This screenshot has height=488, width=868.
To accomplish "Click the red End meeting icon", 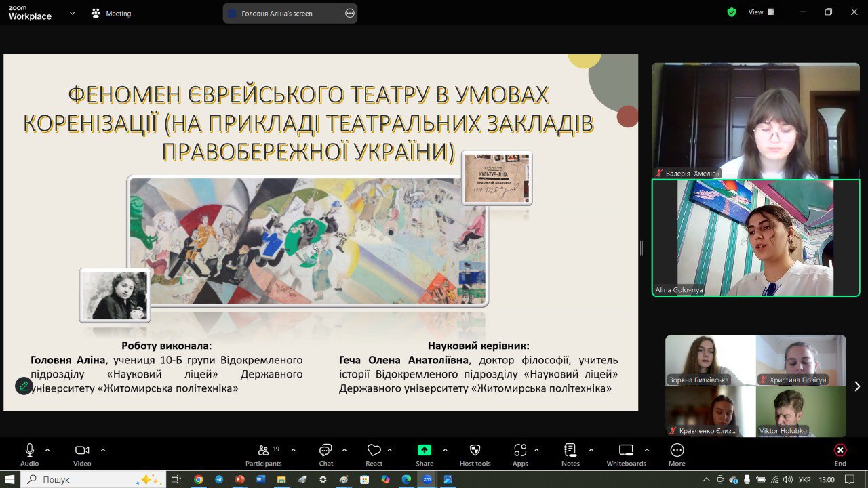I will point(840,450).
